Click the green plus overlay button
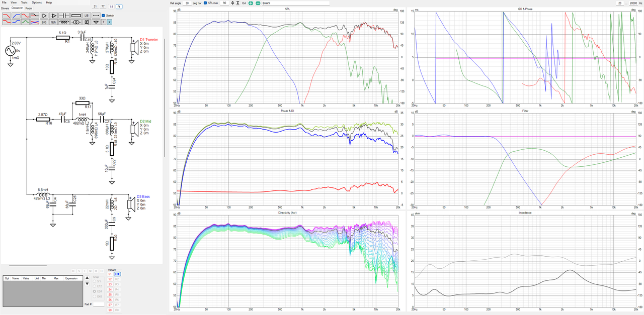Screen dimensions: 644x315 tap(251, 3)
